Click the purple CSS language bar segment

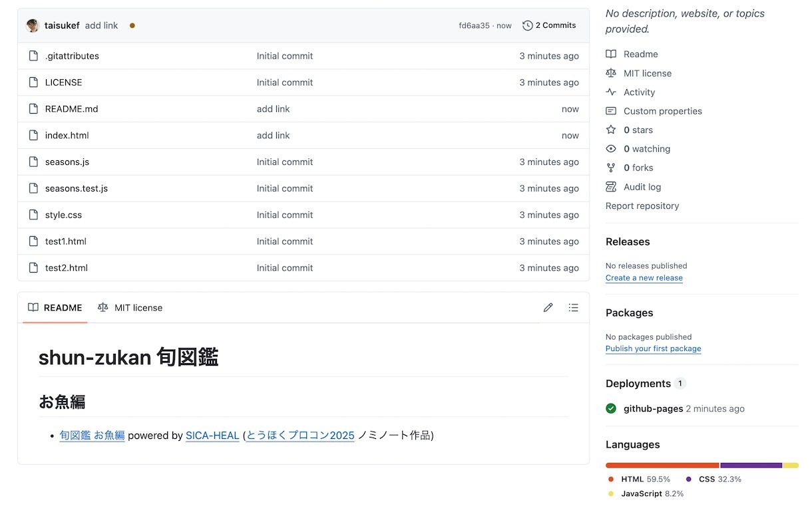coord(751,465)
